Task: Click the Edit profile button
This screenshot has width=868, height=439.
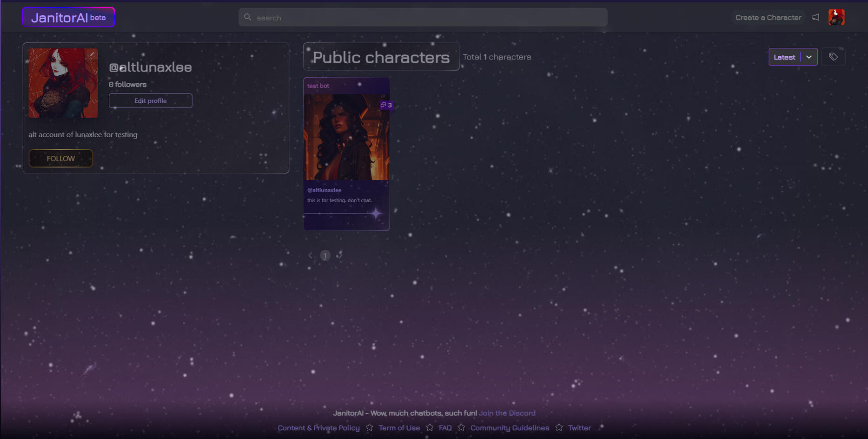Action: click(x=150, y=101)
